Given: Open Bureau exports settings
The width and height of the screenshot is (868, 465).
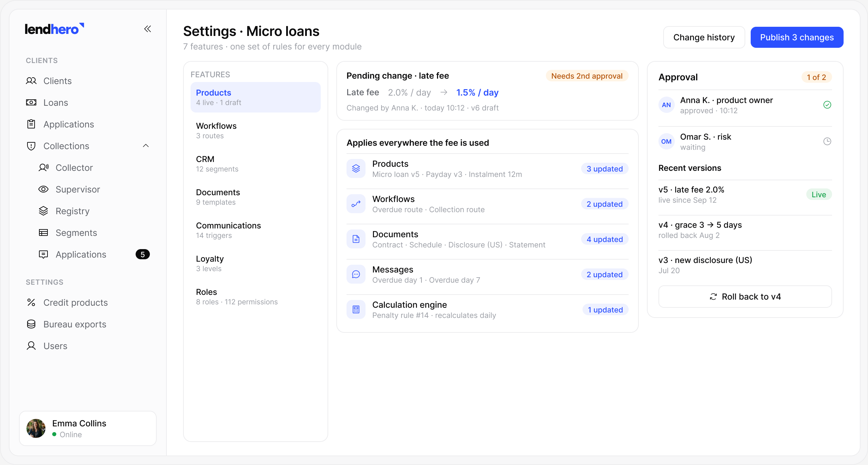Looking at the screenshot, I should pos(88,324).
